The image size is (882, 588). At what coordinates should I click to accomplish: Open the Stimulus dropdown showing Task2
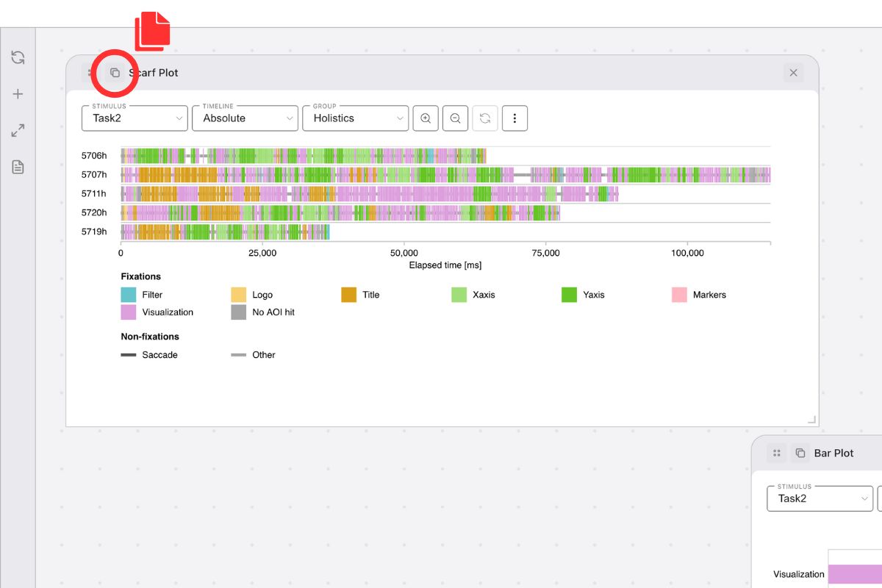click(x=134, y=118)
